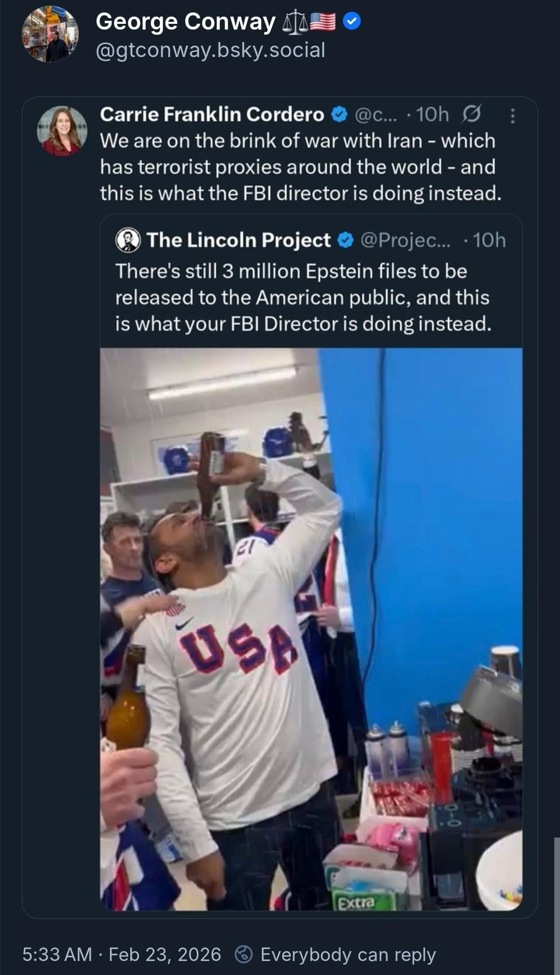Click the 5:33 AM Feb 23, 2026 timestamp
This screenshot has height=975, width=560.
(121, 954)
